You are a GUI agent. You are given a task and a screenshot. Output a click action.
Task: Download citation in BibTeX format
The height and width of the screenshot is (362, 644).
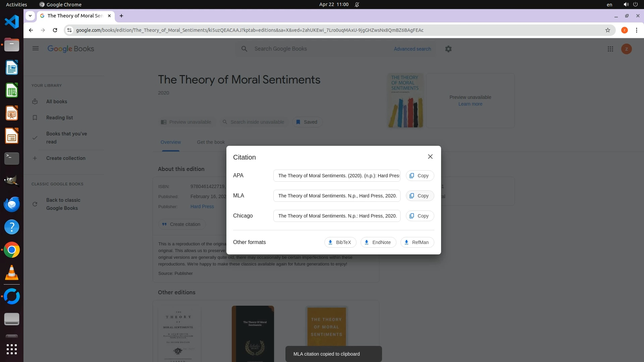[x=340, y=242]
